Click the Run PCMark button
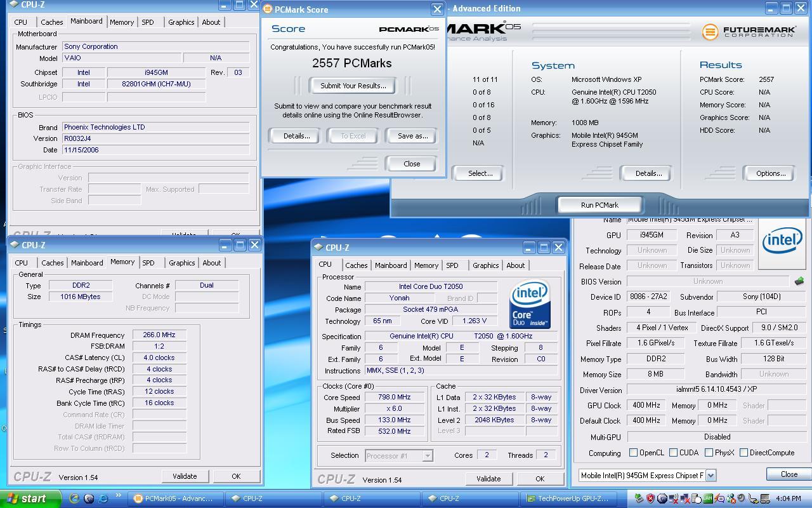The image size is (812, 508). tap(599, 205)
